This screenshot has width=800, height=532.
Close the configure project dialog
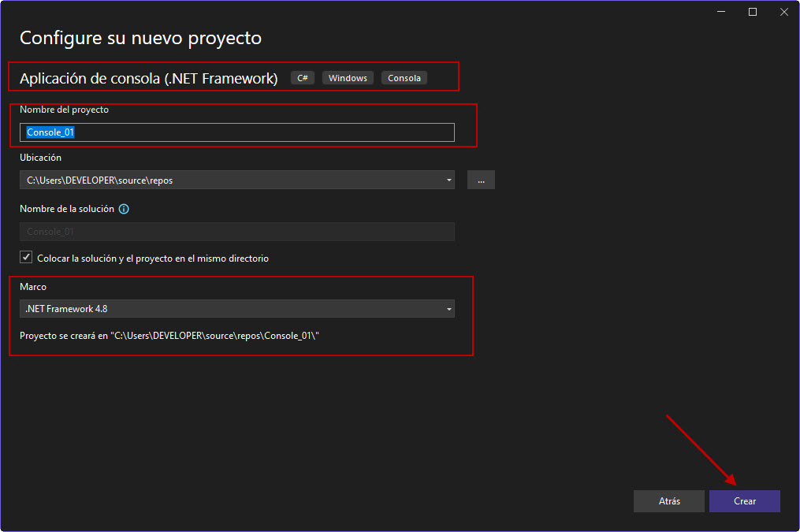click(784, 12)
